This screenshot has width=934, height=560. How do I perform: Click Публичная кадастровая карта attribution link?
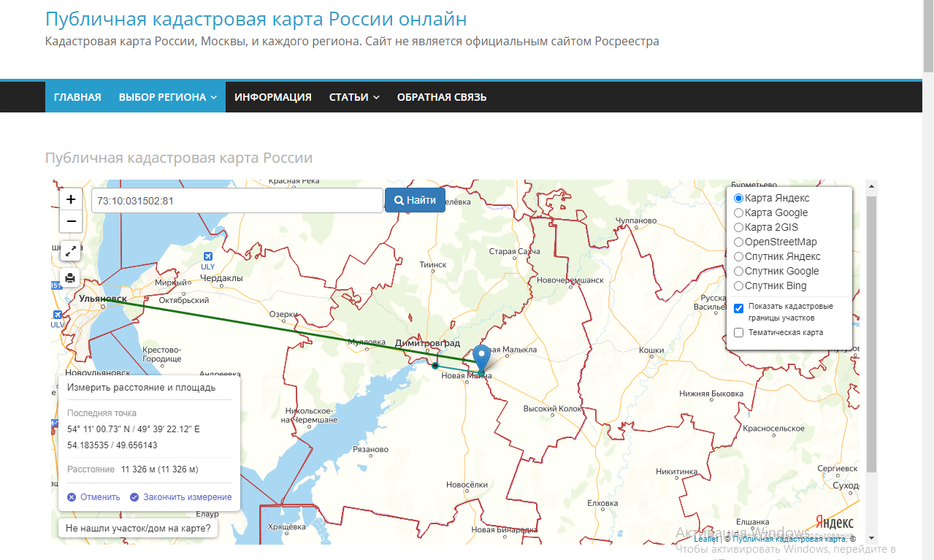789,539
